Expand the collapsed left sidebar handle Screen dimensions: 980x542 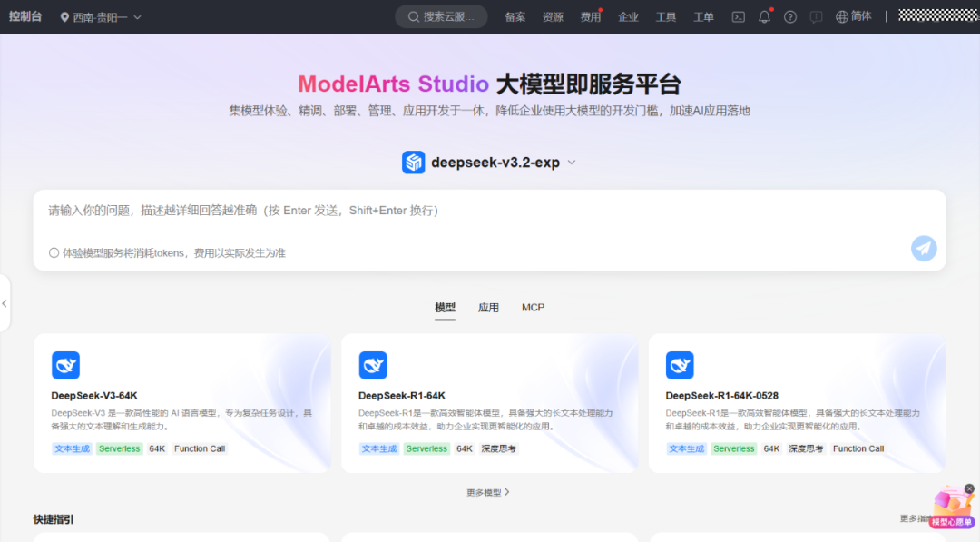pos(5,304)
